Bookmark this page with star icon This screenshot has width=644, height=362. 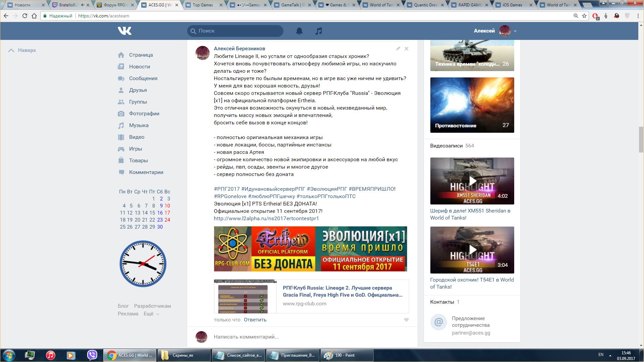584,16
